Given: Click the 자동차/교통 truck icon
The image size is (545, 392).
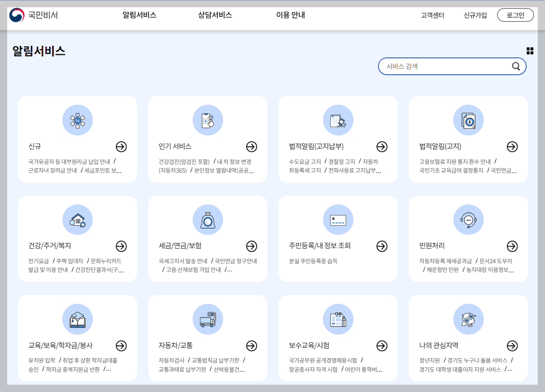Looking at the screenshot, I should 208,319.
